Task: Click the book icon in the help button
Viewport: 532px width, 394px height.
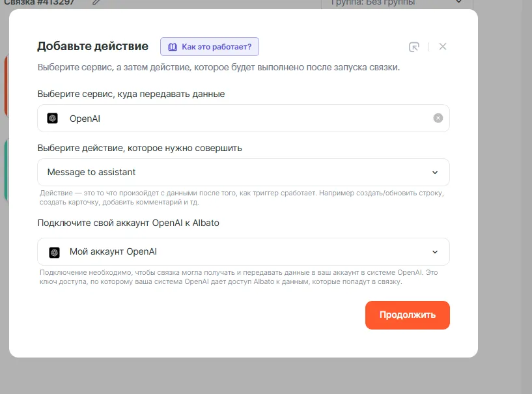Action: pos(173,47)
